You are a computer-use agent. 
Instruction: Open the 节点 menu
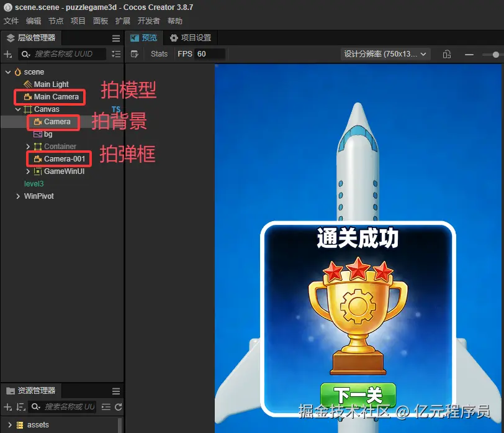[x=56, y=21]
